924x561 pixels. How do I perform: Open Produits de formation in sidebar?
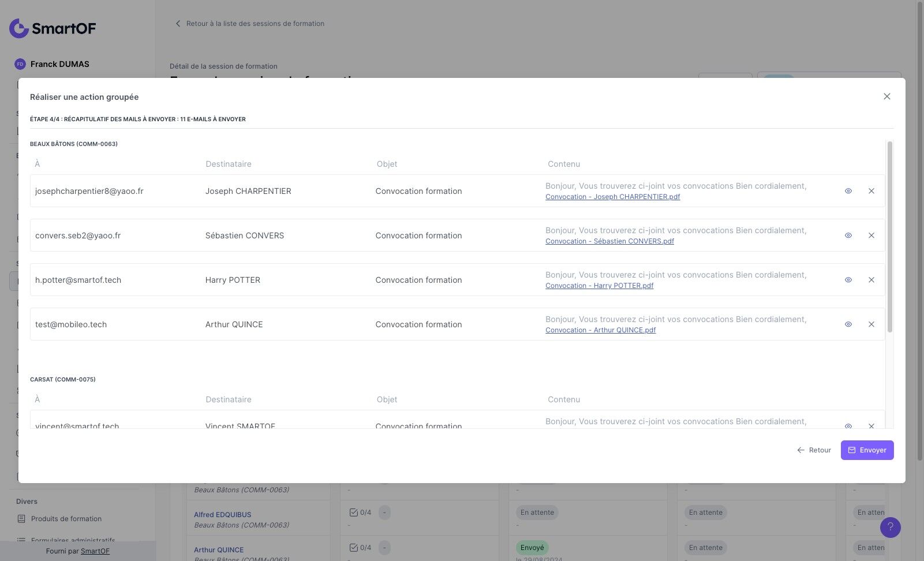(66, 519)
